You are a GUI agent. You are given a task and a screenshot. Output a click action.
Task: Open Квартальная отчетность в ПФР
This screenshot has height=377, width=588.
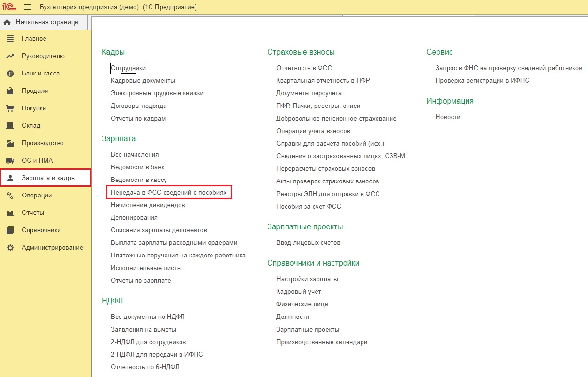(323, 81)
